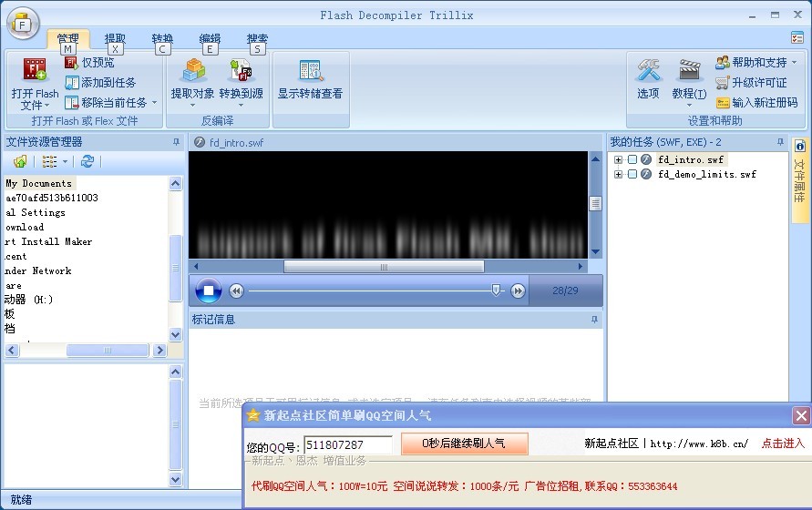Click lower left panel scroll-down arrow

176,479
